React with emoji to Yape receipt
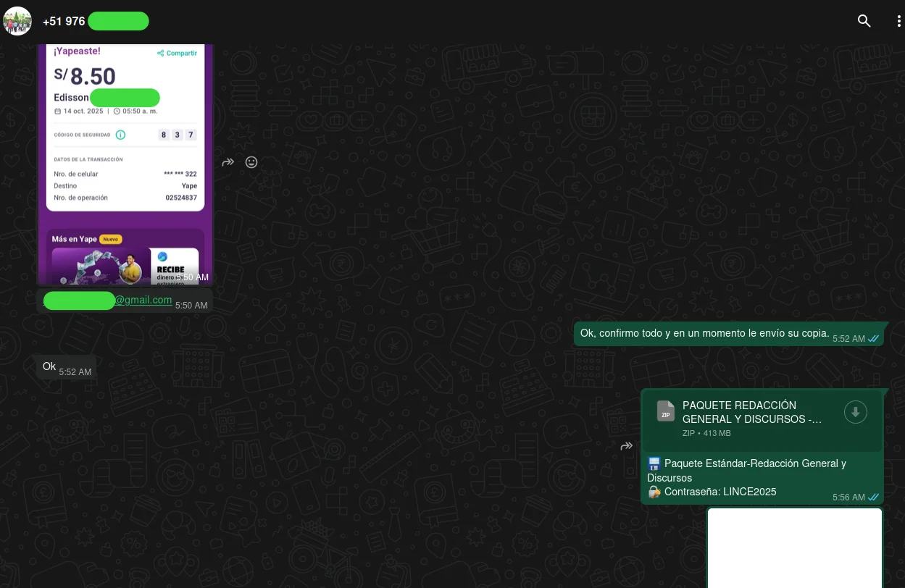 [251, 162]
